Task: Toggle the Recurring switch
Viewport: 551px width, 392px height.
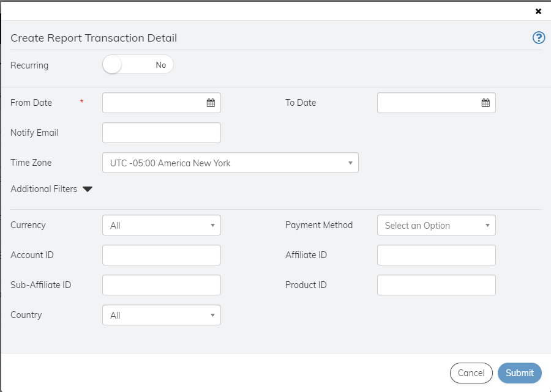Action: (138, 65)
